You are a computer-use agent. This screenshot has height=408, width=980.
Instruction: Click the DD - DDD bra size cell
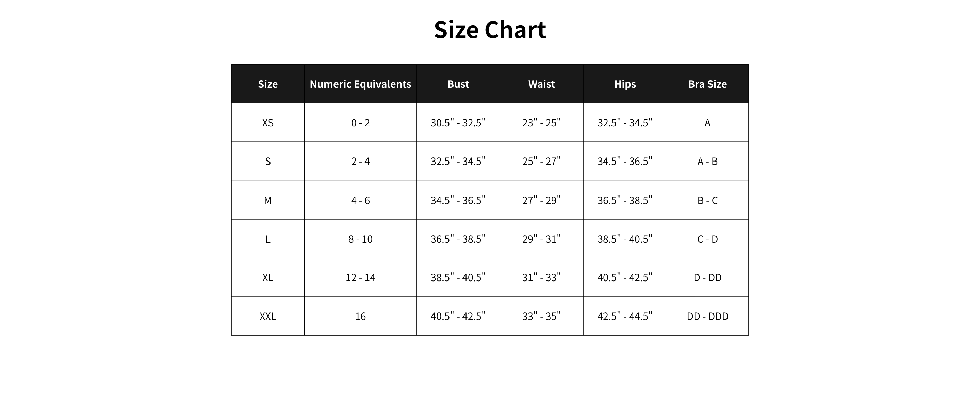point(707,316)
